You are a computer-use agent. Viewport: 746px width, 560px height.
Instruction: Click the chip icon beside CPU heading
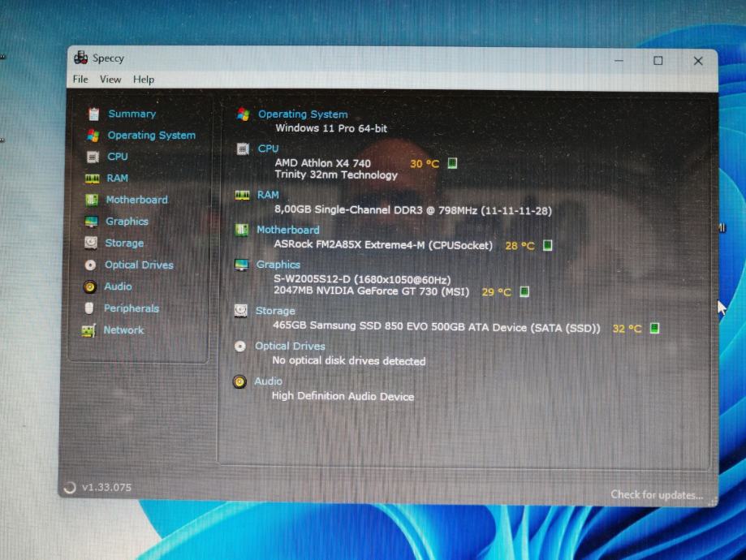243,149
